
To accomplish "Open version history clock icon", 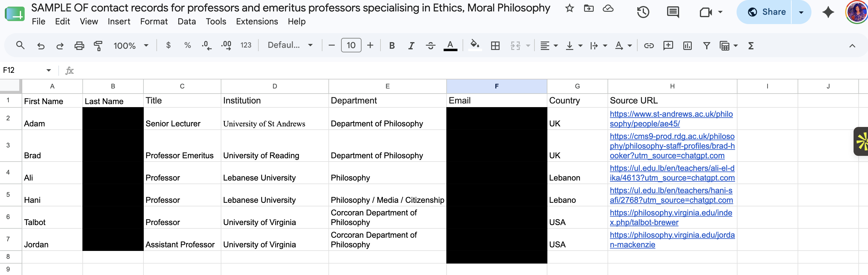I will 643,12.
